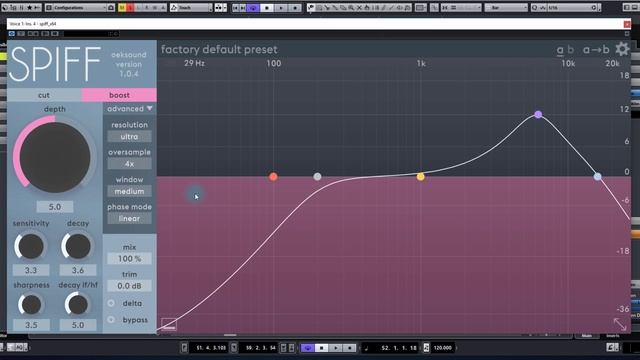
Task: Toggle tempo track icon beside 120.000
Action: (426, 348)
